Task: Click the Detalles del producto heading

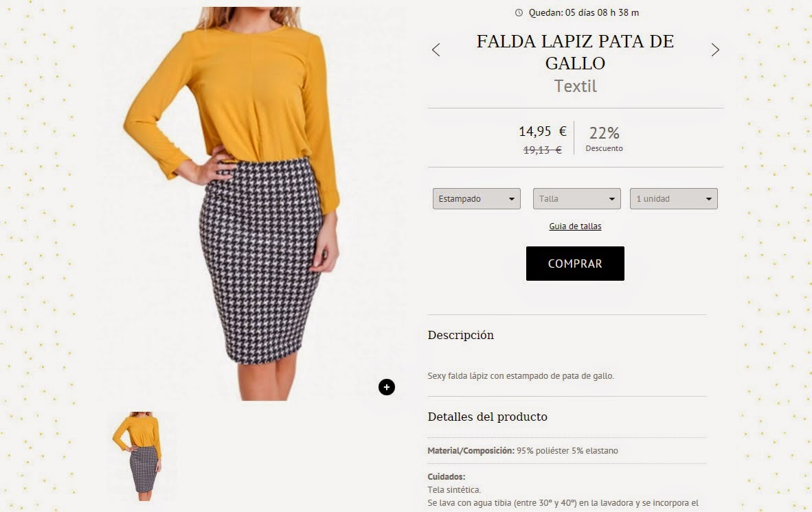Action: [x=487, y=417]
